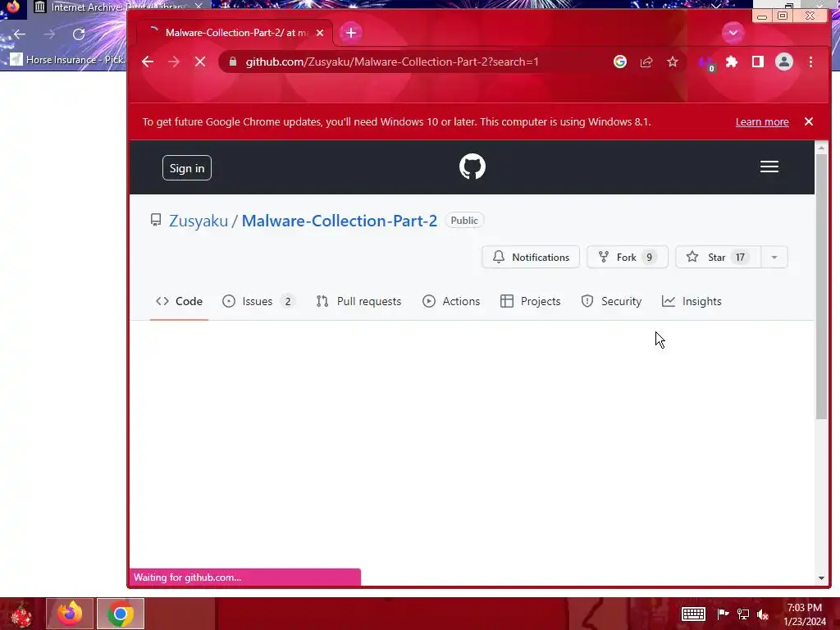Image resolution: width=840 pixels, height=630 pixels.
Task: Click Firefox's reload icon in background window
Action: pyautogui.click(x=79, y=34)
